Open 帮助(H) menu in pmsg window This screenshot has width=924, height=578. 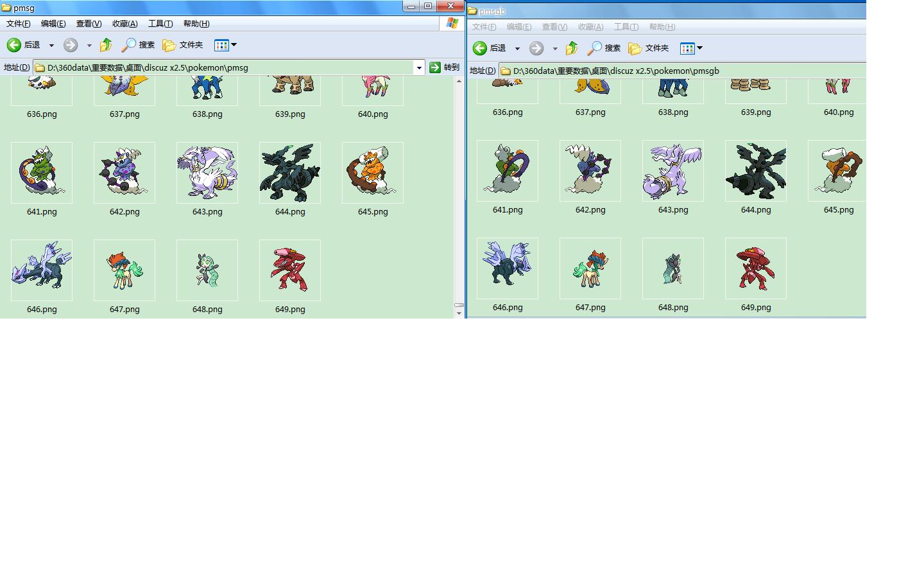click(x=196, y=24)
